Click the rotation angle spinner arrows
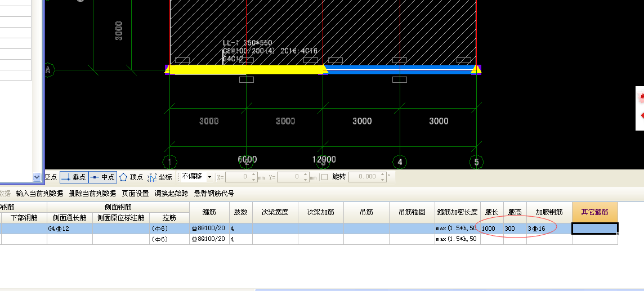This screenshot has height=291, width=644. [x=383, y=177]
